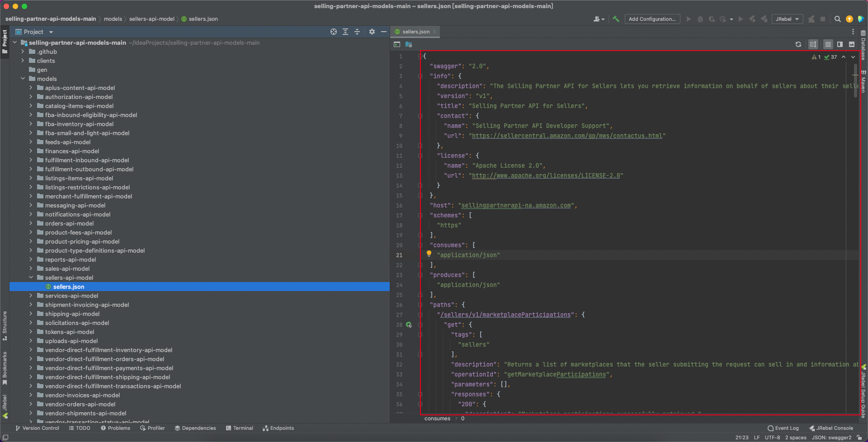
Task: Expand the .github folder
Action: pyautogui.click(x=23, y=52)
